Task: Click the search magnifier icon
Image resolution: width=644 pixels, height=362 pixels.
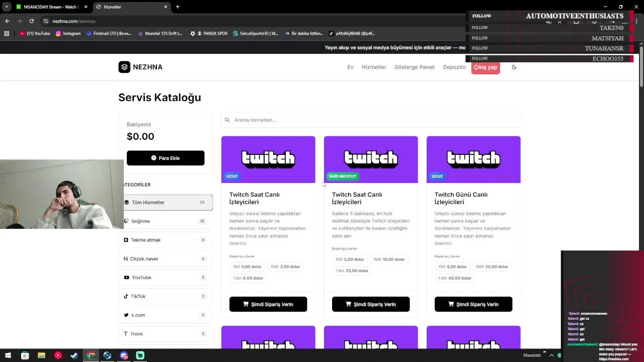Action: (x=227, y=120)
